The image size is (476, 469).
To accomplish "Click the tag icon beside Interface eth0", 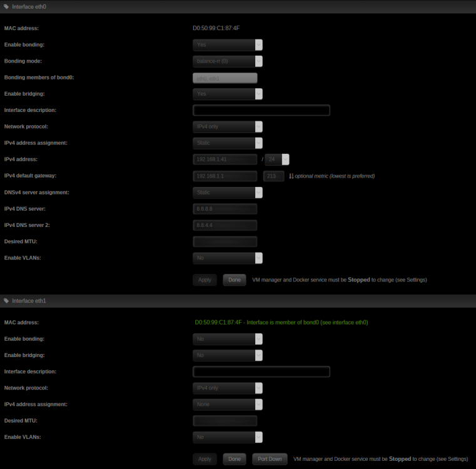I will [x=6, y=7].
